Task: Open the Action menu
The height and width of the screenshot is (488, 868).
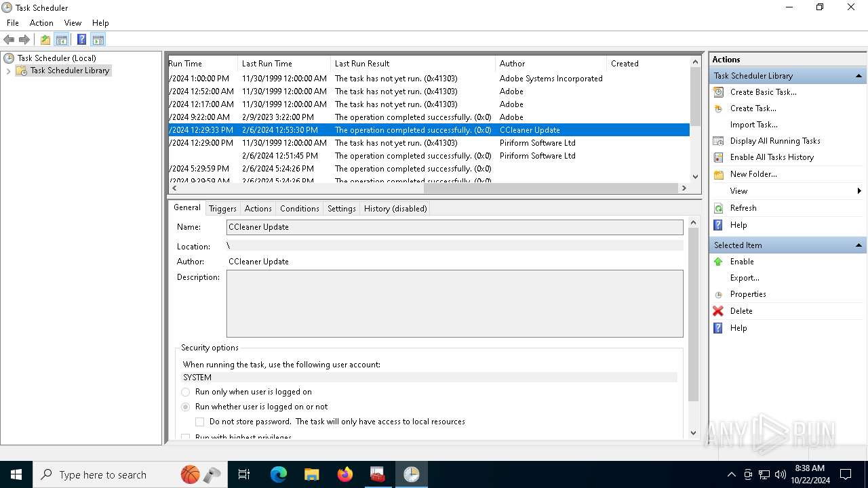Action: point(41,23)
